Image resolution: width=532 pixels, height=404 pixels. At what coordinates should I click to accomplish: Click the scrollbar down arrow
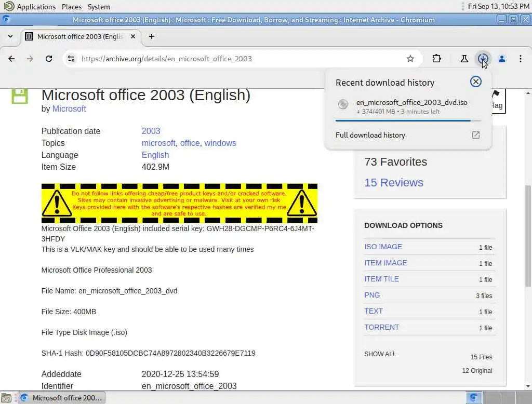[528, 386]
